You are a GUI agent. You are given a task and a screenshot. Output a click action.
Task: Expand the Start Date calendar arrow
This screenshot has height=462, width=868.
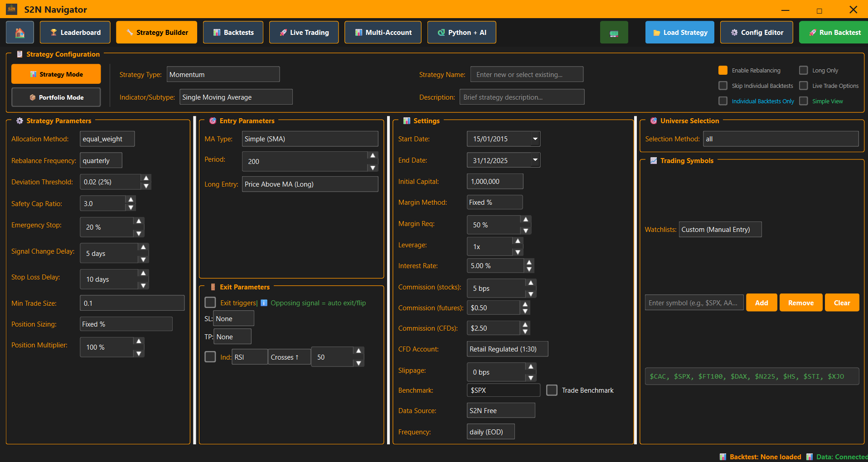click(x=535, y=139)
